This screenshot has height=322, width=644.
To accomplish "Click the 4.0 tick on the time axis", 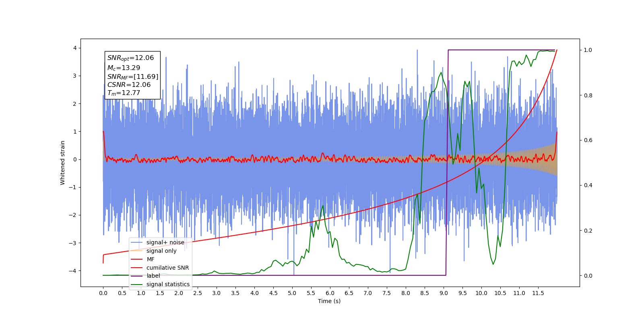I will [254, 293].
